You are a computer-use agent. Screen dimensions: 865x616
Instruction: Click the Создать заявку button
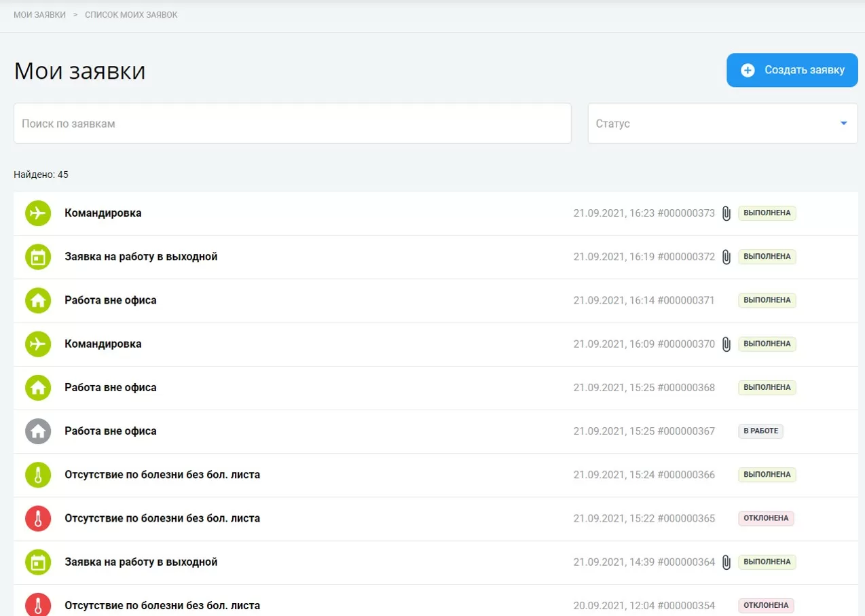[792, 70]
